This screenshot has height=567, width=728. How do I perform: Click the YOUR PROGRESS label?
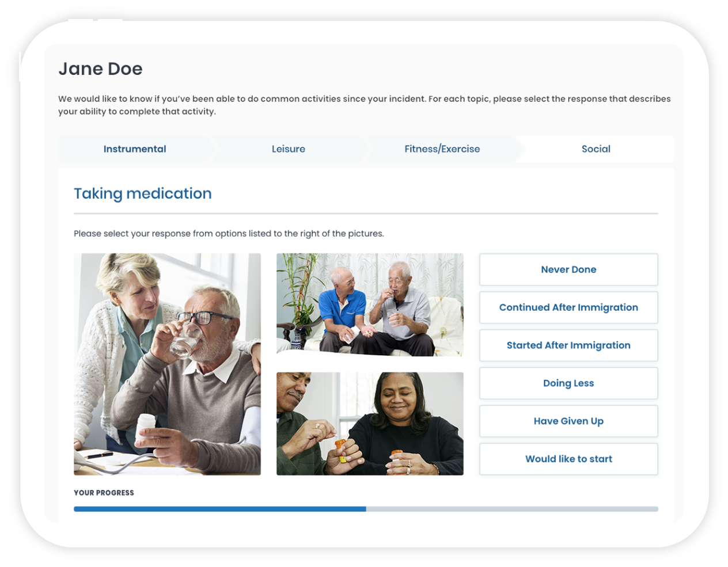tap(104, 493)
